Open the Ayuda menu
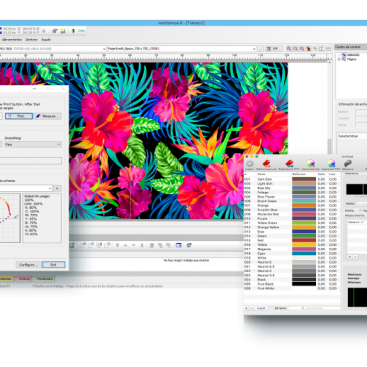This screenshot has width=367, height=367. (46, 40)
